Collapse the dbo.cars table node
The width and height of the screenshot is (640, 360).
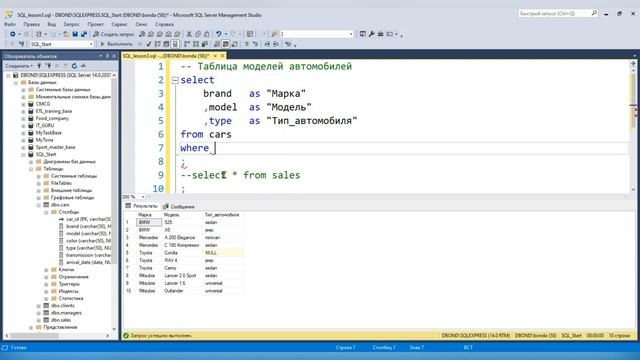click(39, 205)
